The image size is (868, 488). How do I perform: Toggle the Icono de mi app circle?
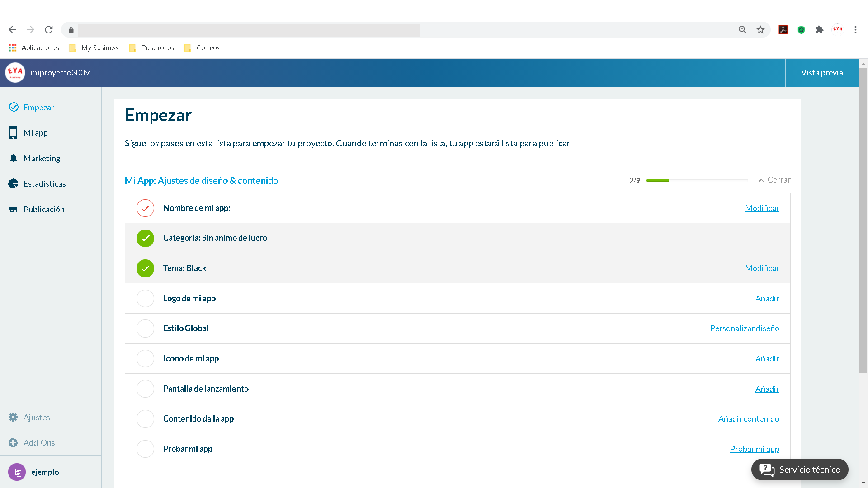[x=145, y=359]
